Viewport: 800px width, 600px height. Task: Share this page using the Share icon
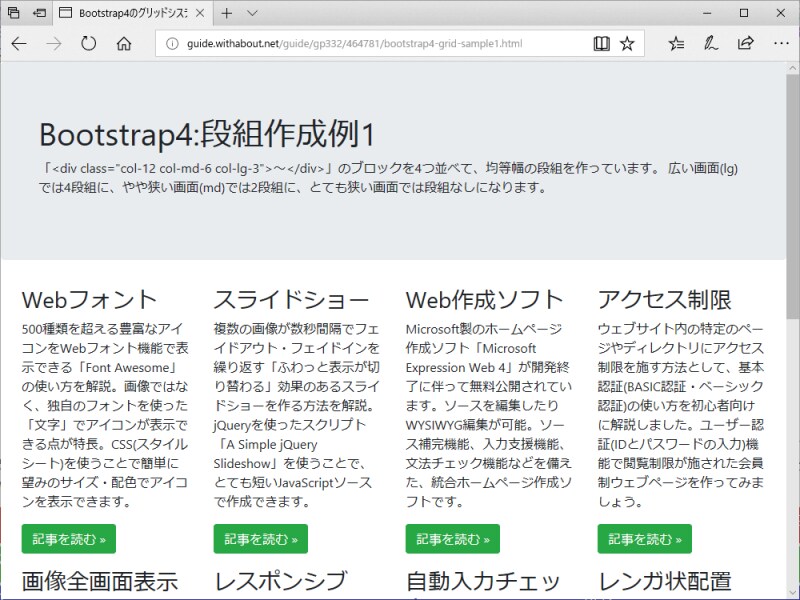point(744,44)
